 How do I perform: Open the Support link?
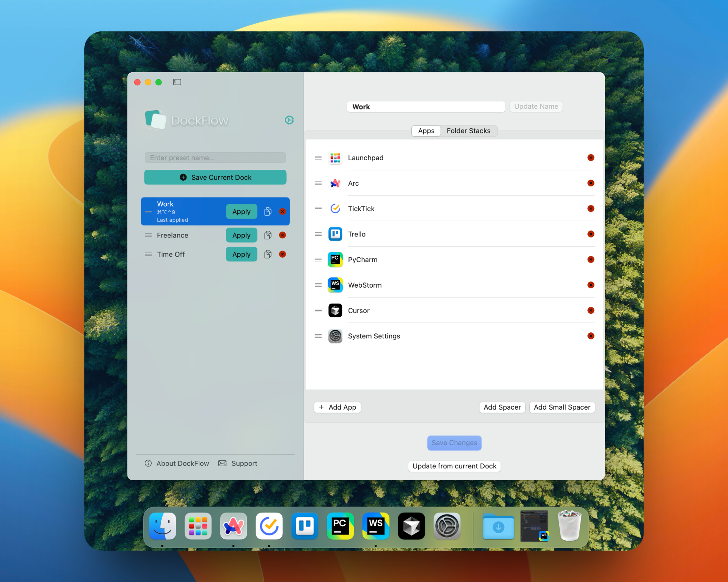point(238,463)
